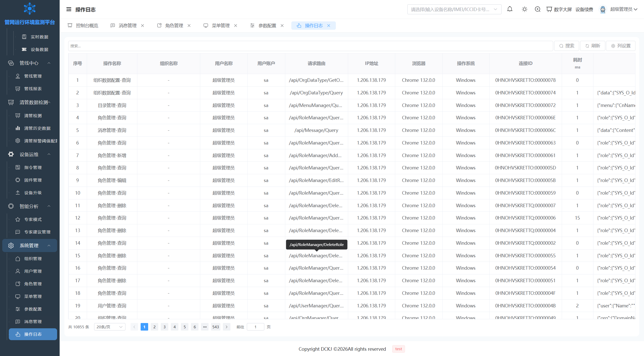
Task: Switch to 角色管理 tab
Action: 171,26
